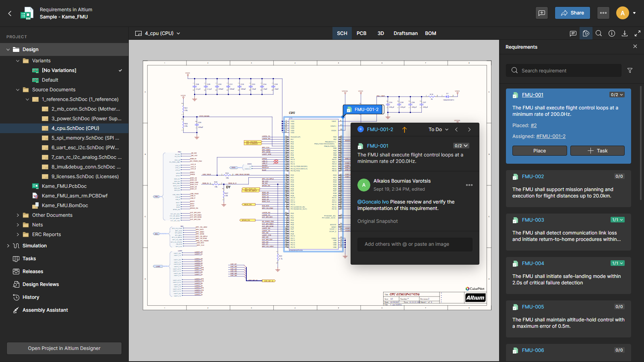The height and width of the screenshot is (362, 644).
Task: Open the To Do status dropdown
Action: pyautogui.click(x=438, y=130)
